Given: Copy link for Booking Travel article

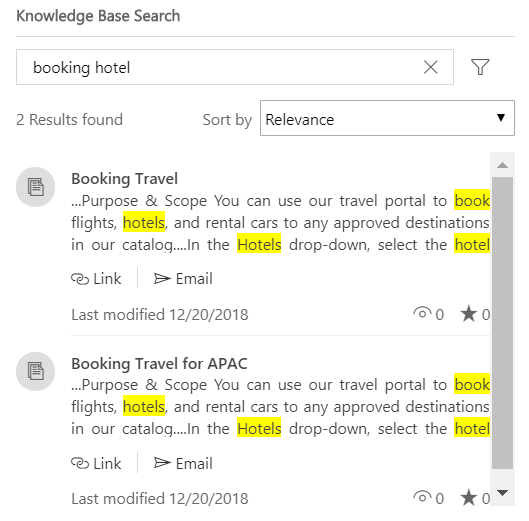Looking at the screenshot, I should coord(96,279).
